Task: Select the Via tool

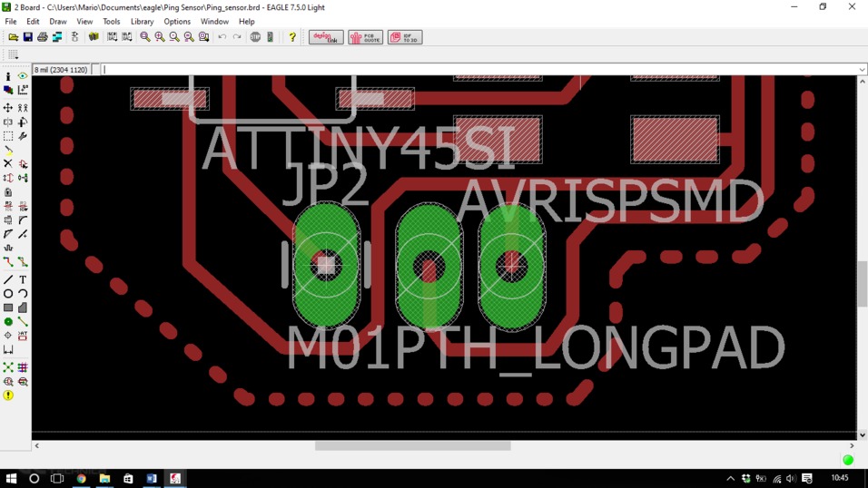Action: point(8,321)
